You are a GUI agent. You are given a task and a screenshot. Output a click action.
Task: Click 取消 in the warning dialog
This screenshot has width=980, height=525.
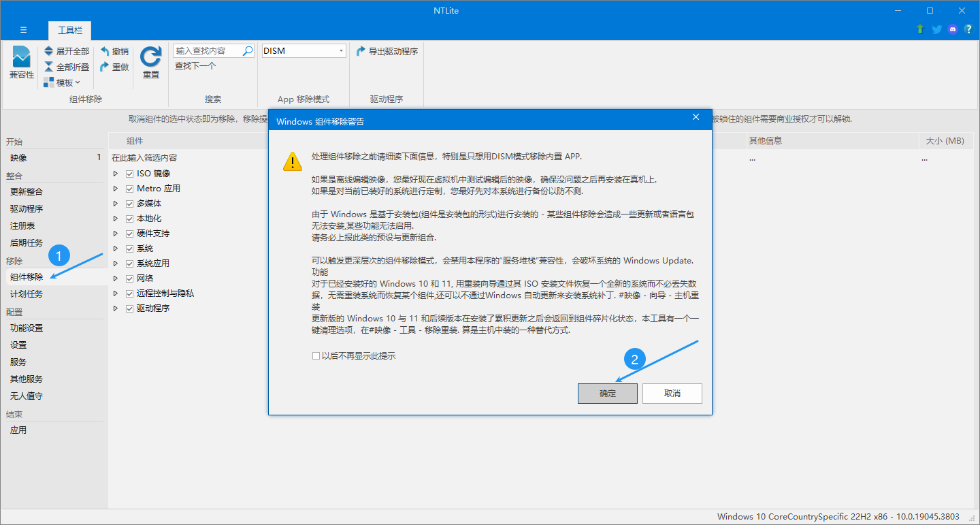[x=672, y=394]
